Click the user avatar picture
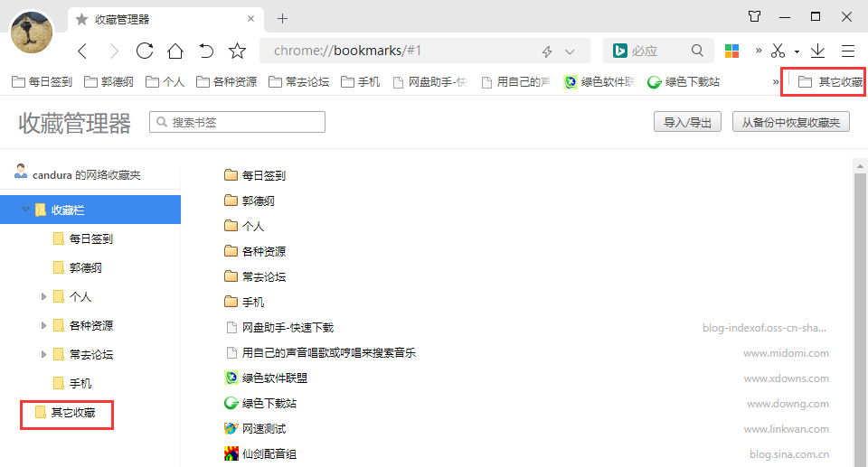 (x=32, y=33)
